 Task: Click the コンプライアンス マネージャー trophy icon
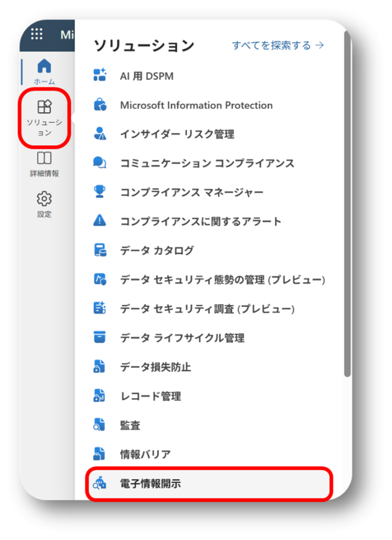(100, 192)
